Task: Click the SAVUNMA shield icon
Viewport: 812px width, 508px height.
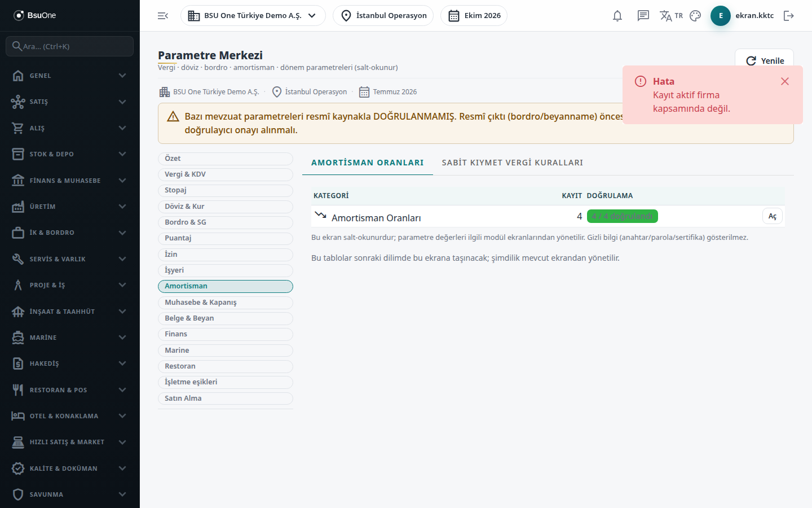Action: [x=18, y=494]
